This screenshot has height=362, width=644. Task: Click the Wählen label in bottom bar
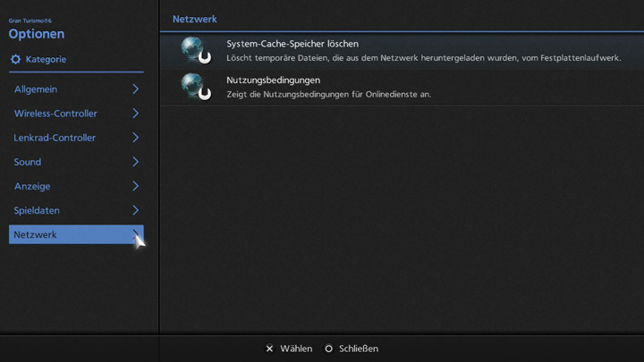point(296,349)
